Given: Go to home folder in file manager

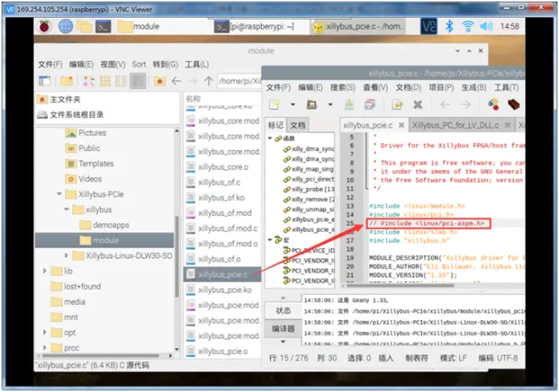Looking at the screenshot, I should click(x=160, y=81).
